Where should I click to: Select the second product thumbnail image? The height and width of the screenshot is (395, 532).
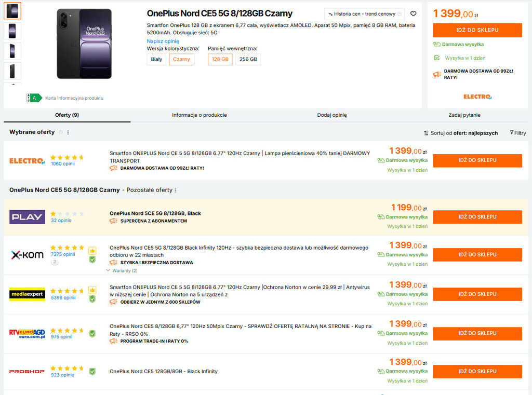pyautogui.click(x=12, y=31)
